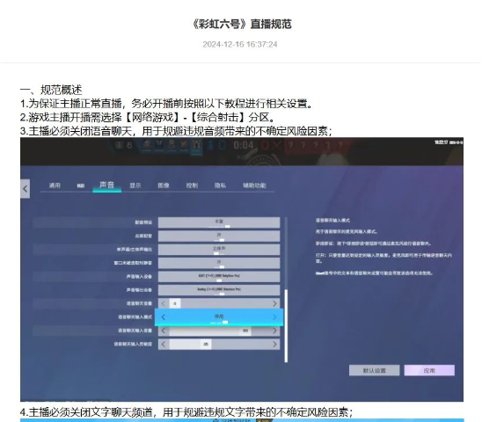The width and height of the screenshot is (504, 422).
Task: Click rule 4 text about 关闭文字聊天频道
Action: click(x=186, y=411)
